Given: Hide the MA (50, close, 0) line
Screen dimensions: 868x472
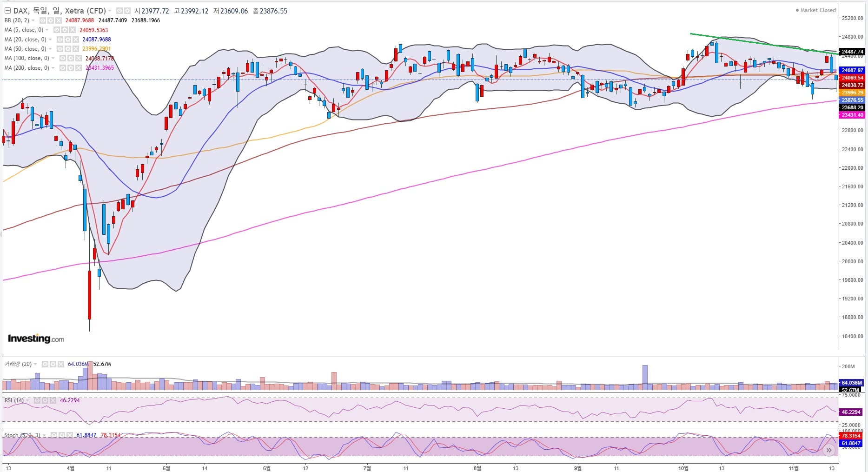Looking at the screenshot, I should pos(60,49).
